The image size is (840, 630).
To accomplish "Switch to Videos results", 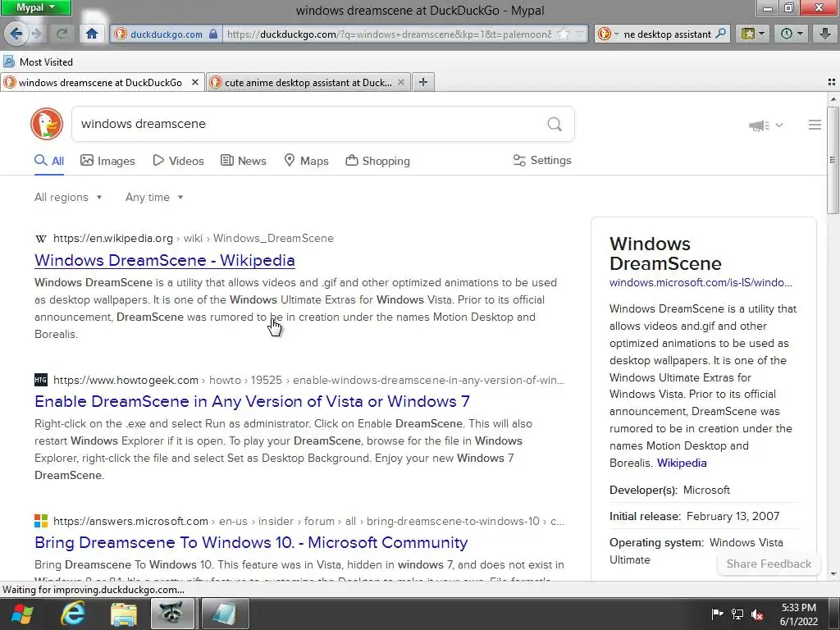I will [178, 161].
